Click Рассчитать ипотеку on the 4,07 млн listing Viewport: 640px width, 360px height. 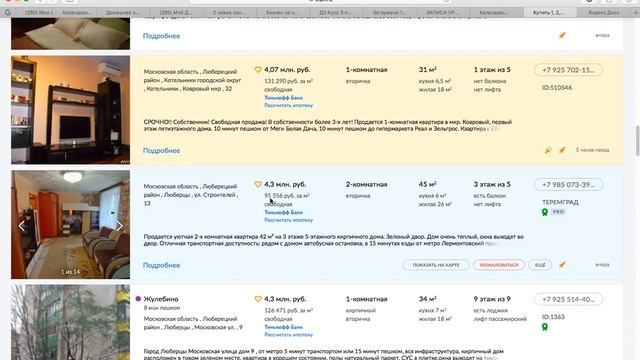[289, 105]
